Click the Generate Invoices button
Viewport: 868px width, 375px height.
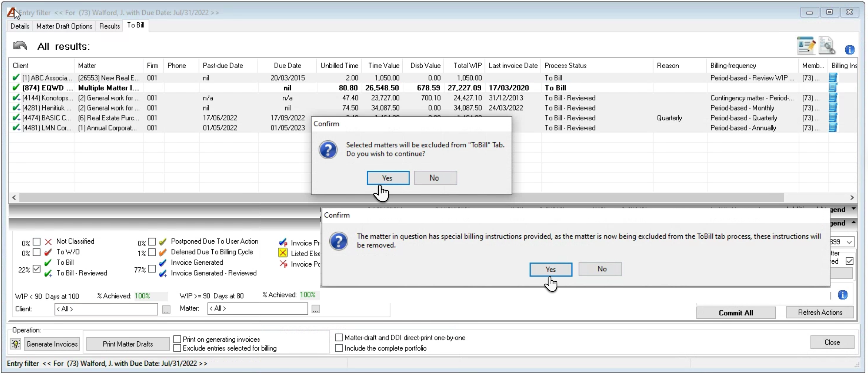(51, 344)
